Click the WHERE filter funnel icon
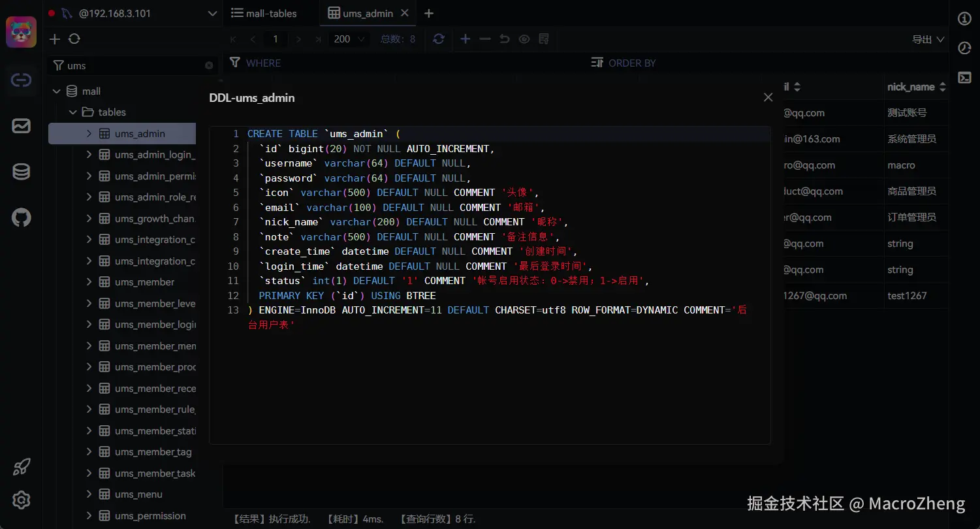This screenshot has height=529, width=980. pyautogui.click(x=236, y=63)
